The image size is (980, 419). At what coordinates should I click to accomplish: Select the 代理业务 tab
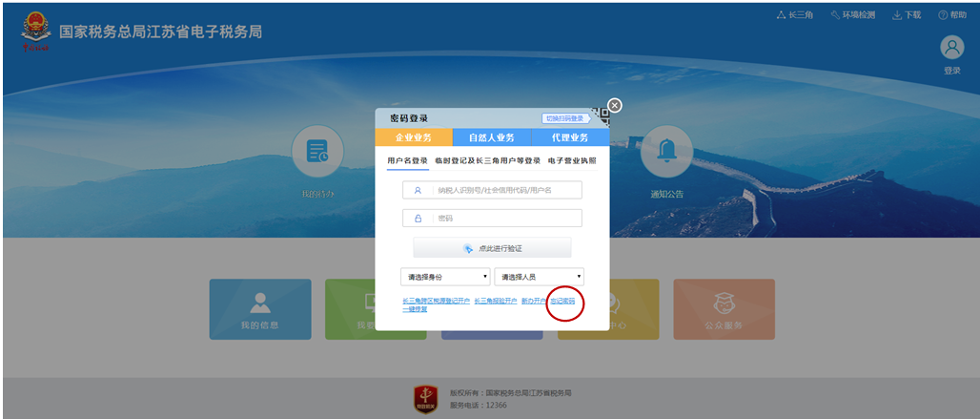[x=570, y=137]
